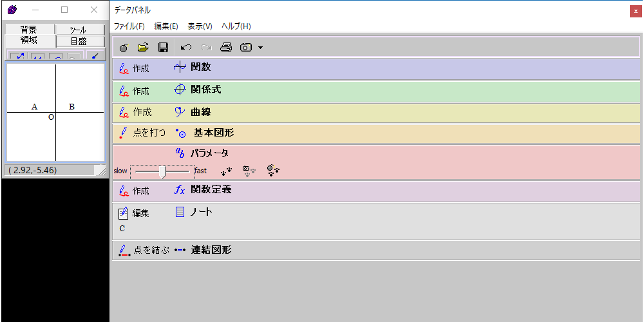644x322 pixels.
Task: Capture the graph with the camera icon
Action: click(x=246, y=48)
